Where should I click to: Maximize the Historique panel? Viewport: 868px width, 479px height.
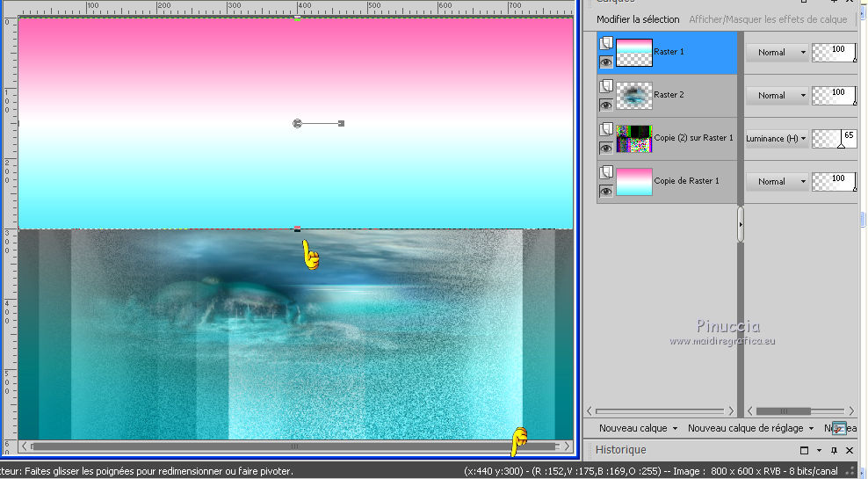click(x=805, y=450)
